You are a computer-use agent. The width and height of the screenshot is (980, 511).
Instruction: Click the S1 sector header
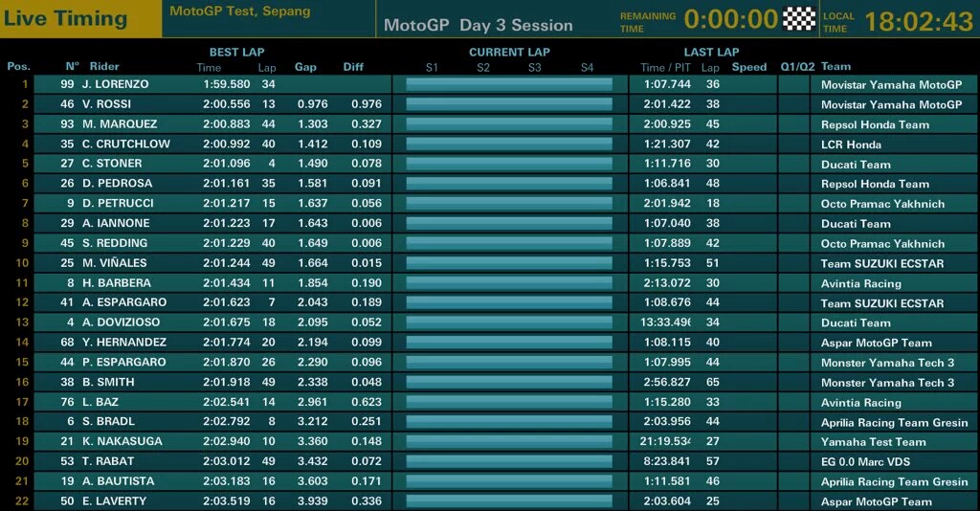[x=432, y=67]
